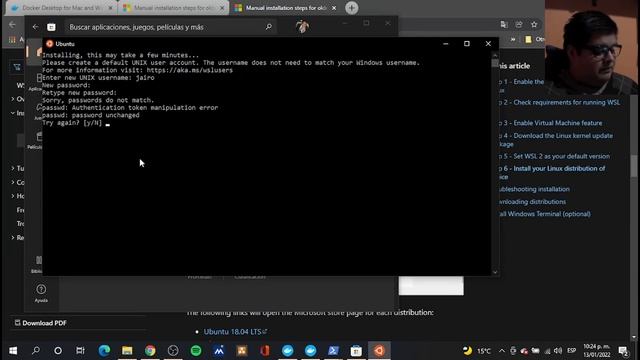The height and width of the screenshot is (360, 640).
Task: Open a new browser tab with plus button
Action: point(351,8)
